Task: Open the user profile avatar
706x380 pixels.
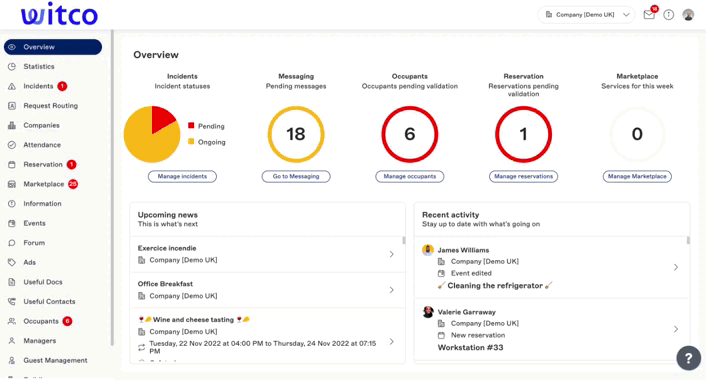Action: pyautogui.click(x=688, y=15)
